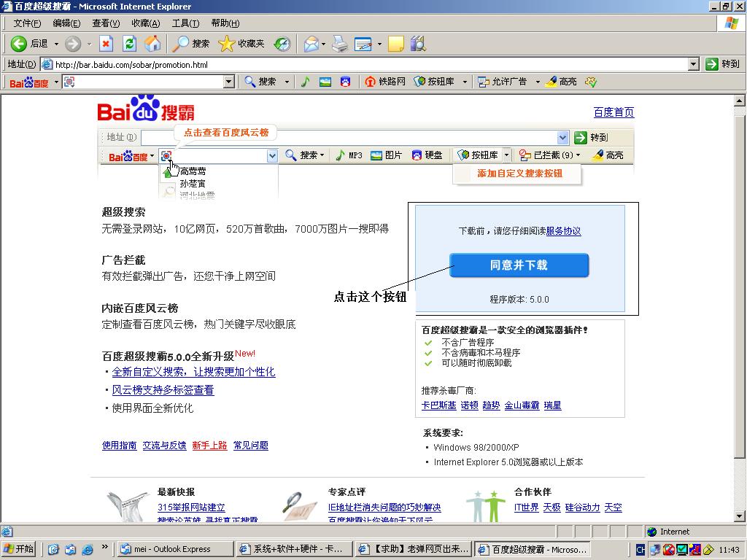Click the hard disk search icon on Baidu toolbar

pyautogui.click(x=345, y=82)
